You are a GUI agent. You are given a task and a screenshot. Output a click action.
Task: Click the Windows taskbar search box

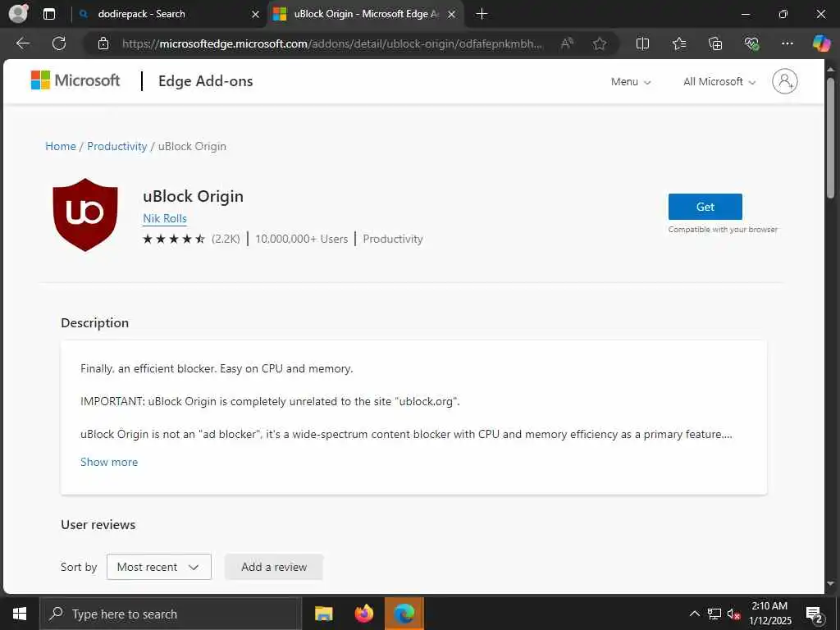[x=171, y=614]
